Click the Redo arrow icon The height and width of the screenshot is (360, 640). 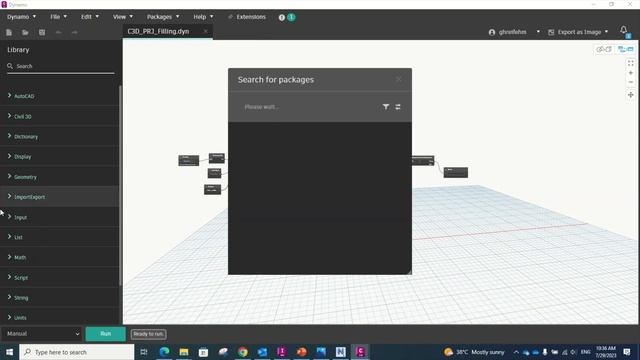[74, 32]
